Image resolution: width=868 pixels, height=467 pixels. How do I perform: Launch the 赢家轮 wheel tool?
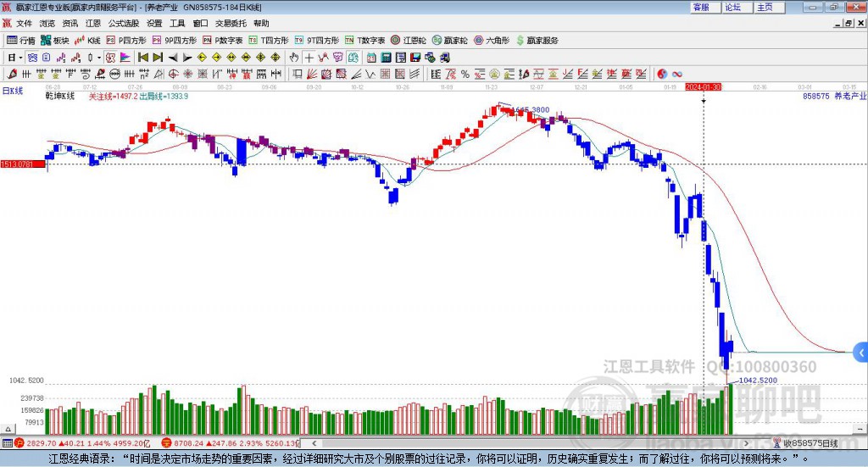pos(450,41)
